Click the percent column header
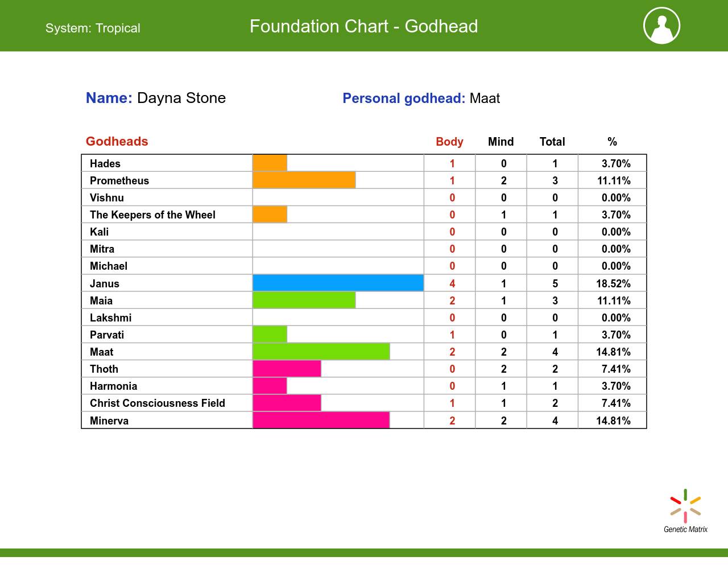728x569 pixels. 612,142
